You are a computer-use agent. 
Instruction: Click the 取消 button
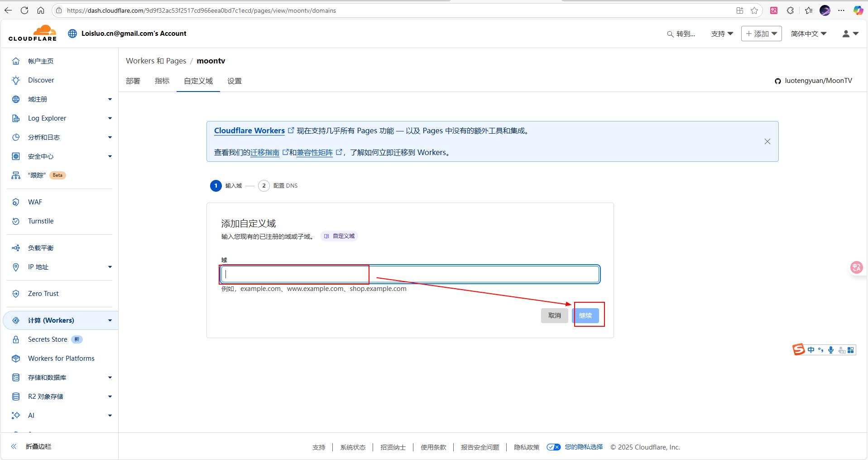(x=554, y=315)
